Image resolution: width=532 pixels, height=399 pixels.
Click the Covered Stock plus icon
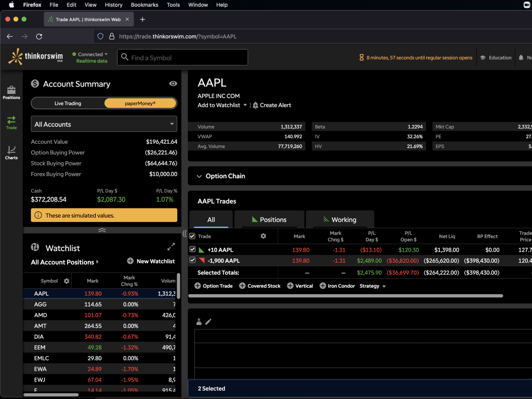click(242, 286)
